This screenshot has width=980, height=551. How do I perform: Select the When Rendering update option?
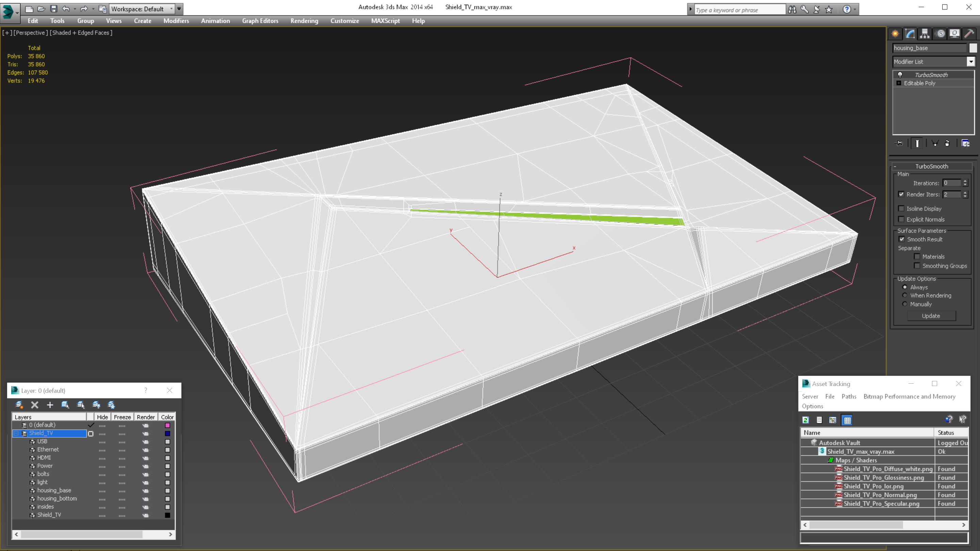tap(905, 296)
